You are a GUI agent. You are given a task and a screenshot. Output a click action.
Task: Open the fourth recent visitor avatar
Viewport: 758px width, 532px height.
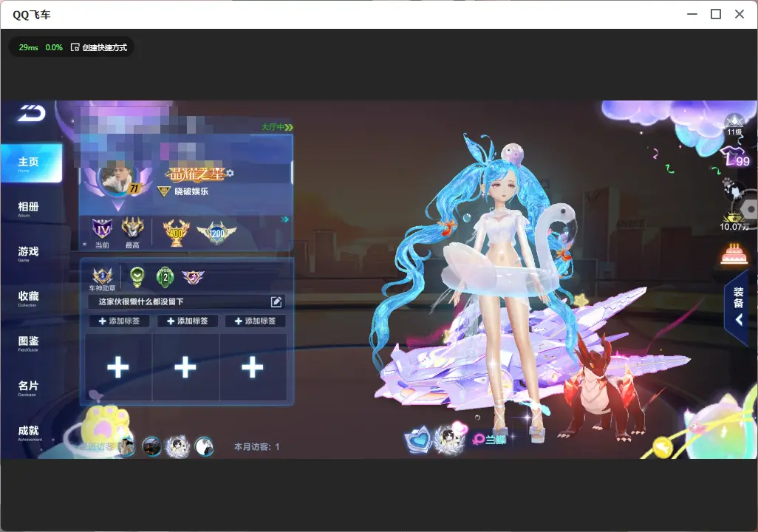[x=204, y=447]
